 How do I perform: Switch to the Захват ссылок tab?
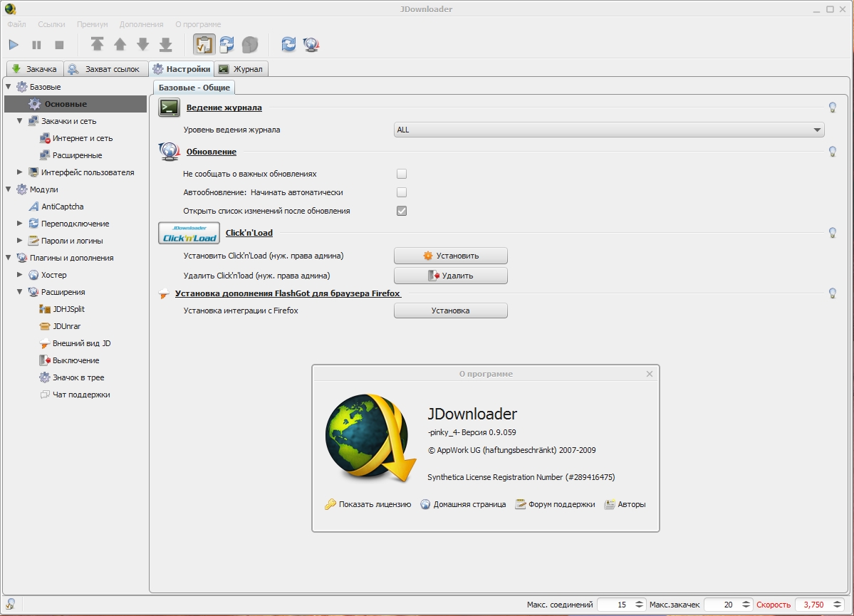click(x=105, y=68)
